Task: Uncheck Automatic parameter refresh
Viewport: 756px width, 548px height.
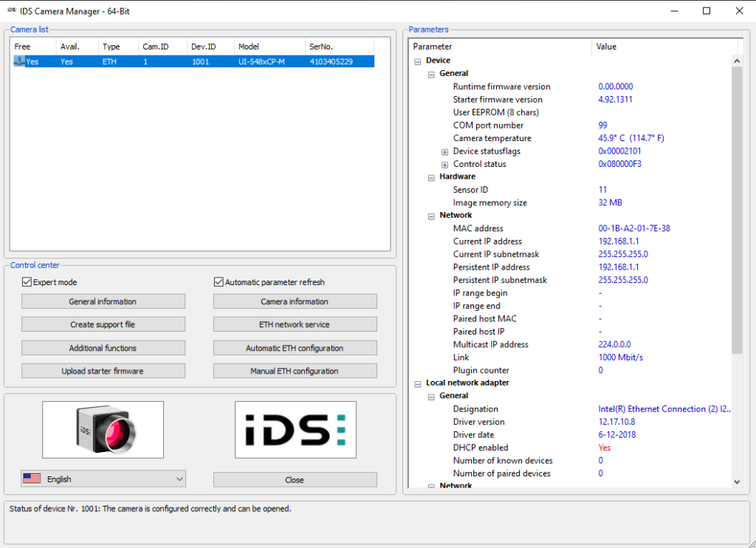Action: (218, 281)
